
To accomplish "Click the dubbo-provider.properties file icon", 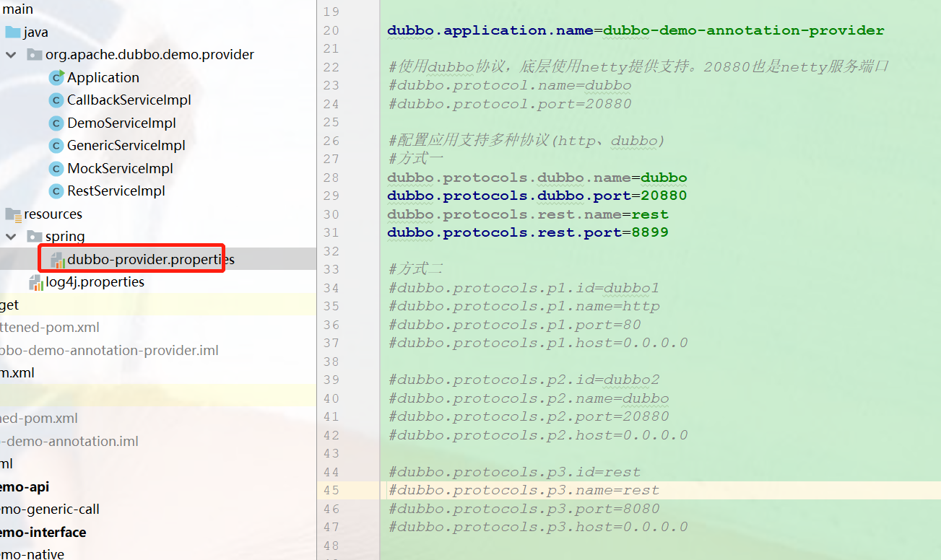I will click(x=56, y=260).
